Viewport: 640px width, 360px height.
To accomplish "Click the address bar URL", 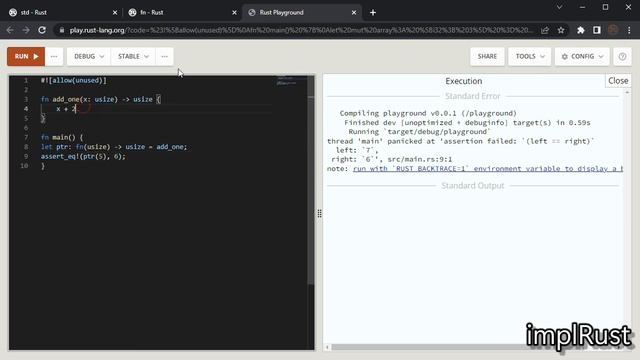I will click(301, 30).
